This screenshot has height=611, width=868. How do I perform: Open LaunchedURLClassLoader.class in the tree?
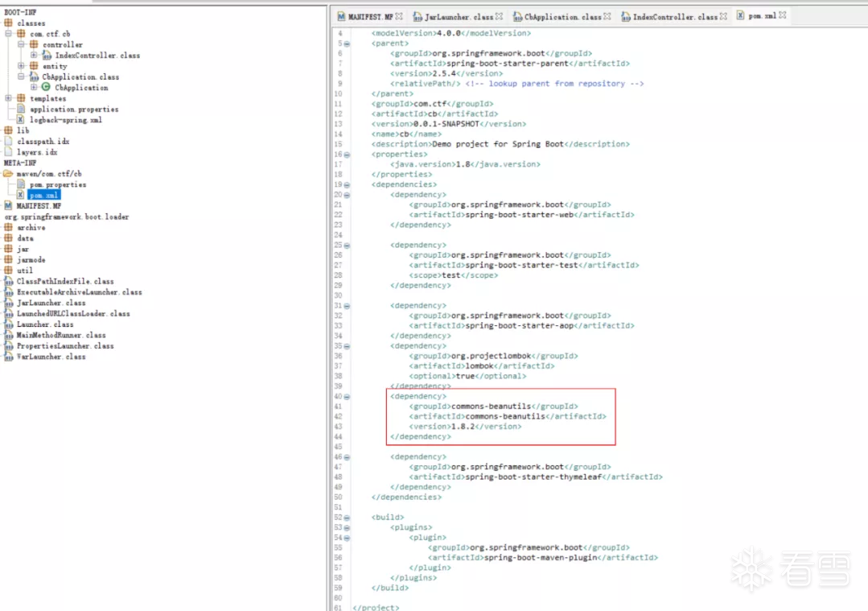73,313
